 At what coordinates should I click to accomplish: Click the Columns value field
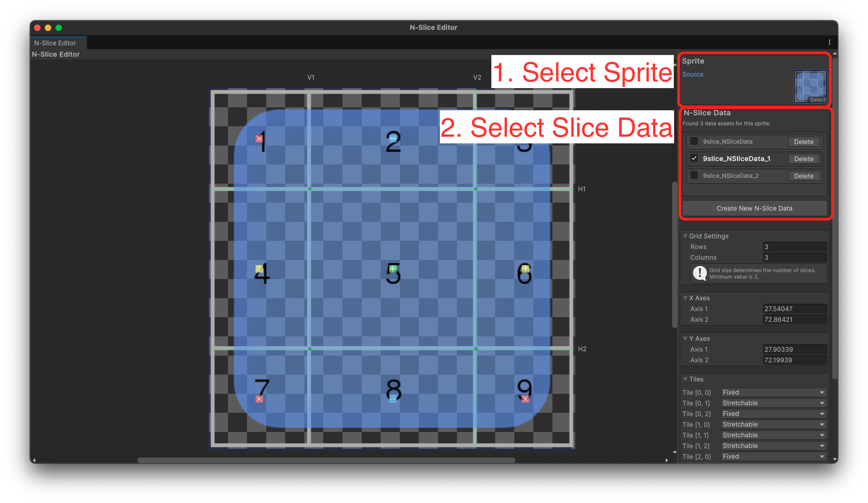pos(795,258)
